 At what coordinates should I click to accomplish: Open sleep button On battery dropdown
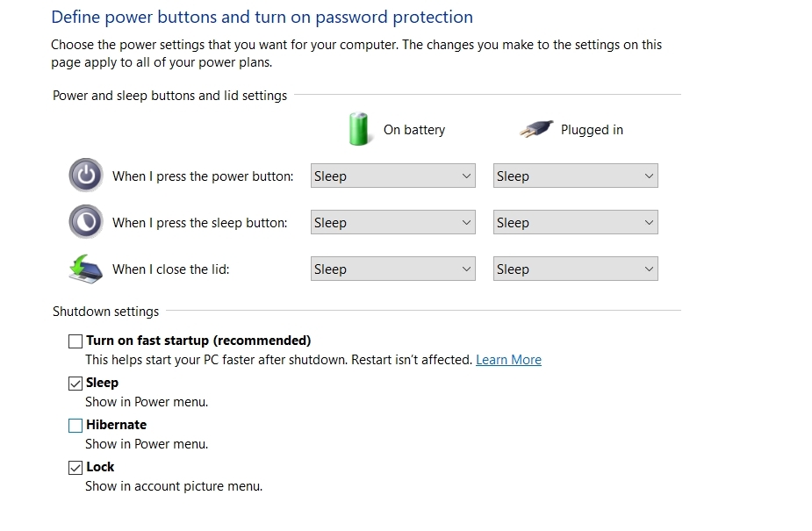tap(392, 222)
